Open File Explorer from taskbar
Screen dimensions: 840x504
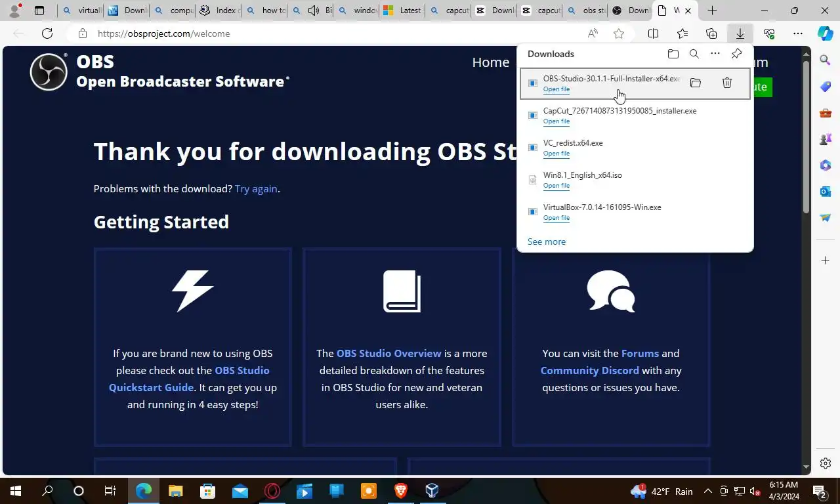[x=175, y=491]
